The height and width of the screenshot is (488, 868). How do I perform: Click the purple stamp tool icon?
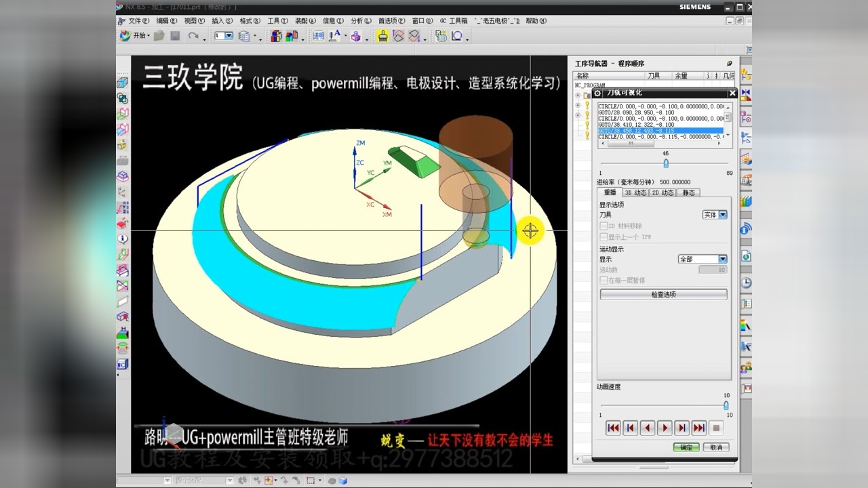pyautogui.click(x=355, y=36)
